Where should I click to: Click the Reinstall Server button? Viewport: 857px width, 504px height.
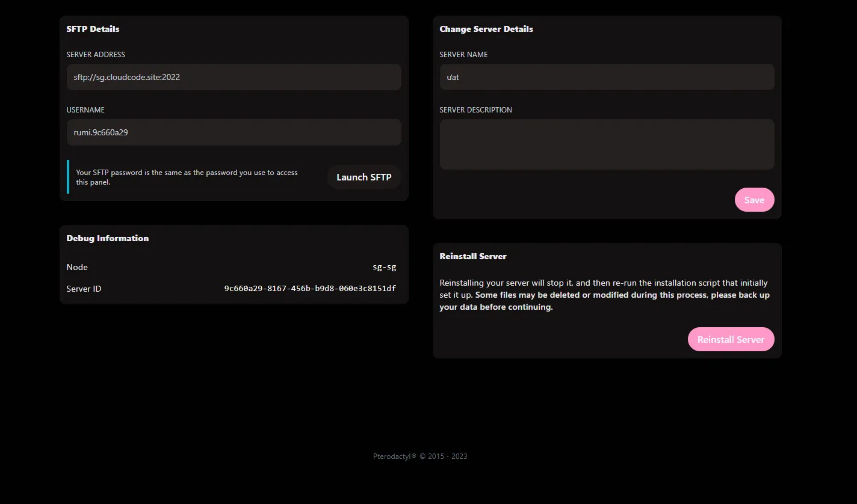[731, 339]
